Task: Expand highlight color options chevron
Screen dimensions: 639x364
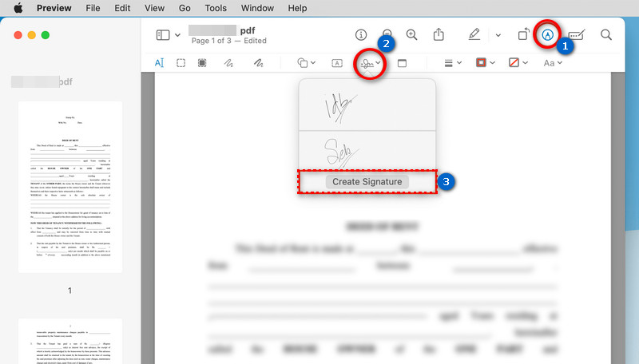Action: [498, 35]
